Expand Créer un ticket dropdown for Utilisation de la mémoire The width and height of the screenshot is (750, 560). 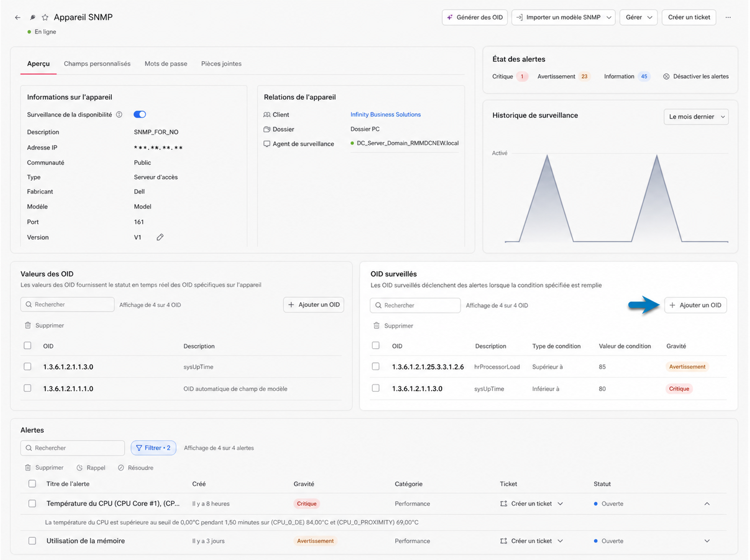pyautogui.click(x=560, y=541)
